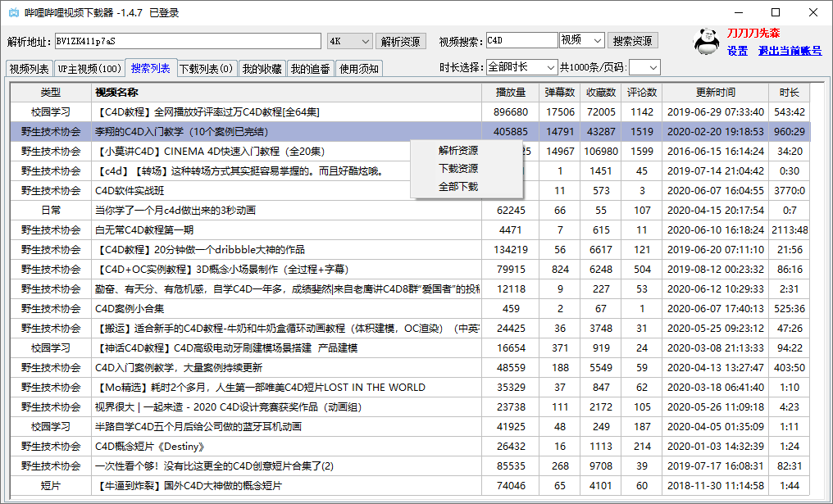Sort by the 播放量 column header
833x504 pixels.
(x=511, y=93)
